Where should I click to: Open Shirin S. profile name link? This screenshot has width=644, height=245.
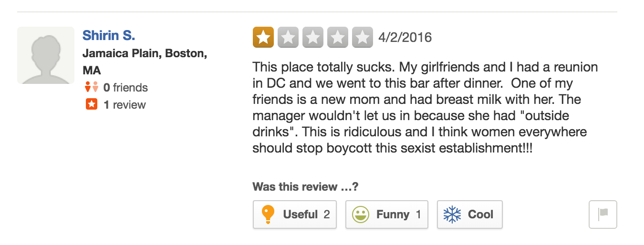pyautogui.click(x=109, y=35)
